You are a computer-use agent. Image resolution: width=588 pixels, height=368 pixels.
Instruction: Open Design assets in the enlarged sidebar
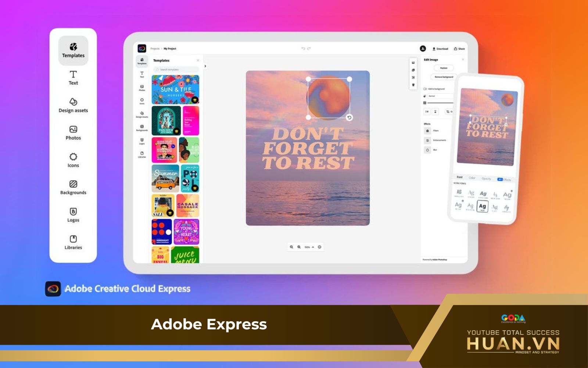(x=73, y=105)
